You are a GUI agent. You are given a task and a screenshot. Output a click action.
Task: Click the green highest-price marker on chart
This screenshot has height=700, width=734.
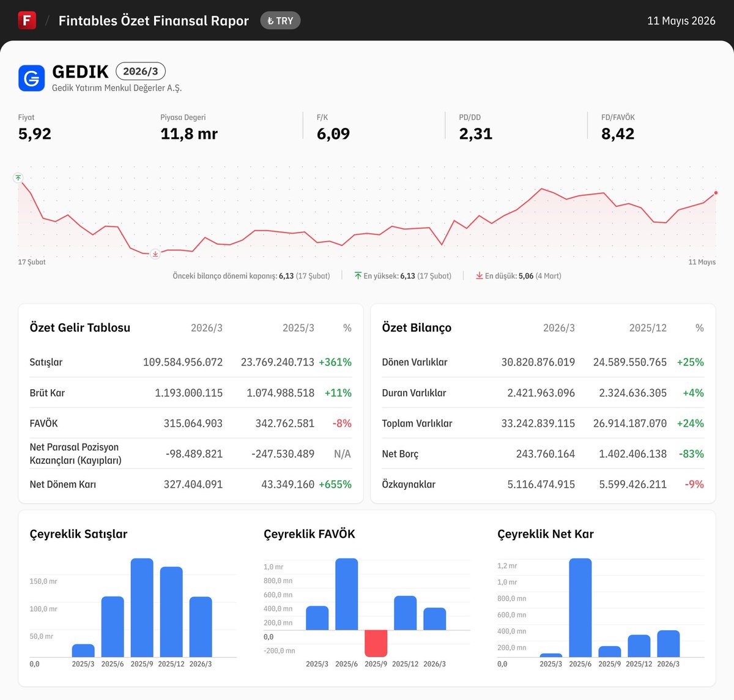click(x=18, y=177)
